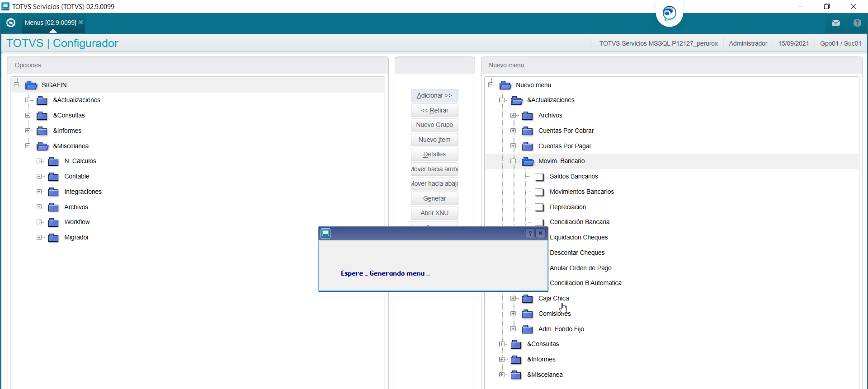Viewport: 868px width, 389px height.
Task: Click the << Retirar button
Action: click(434, 110)
